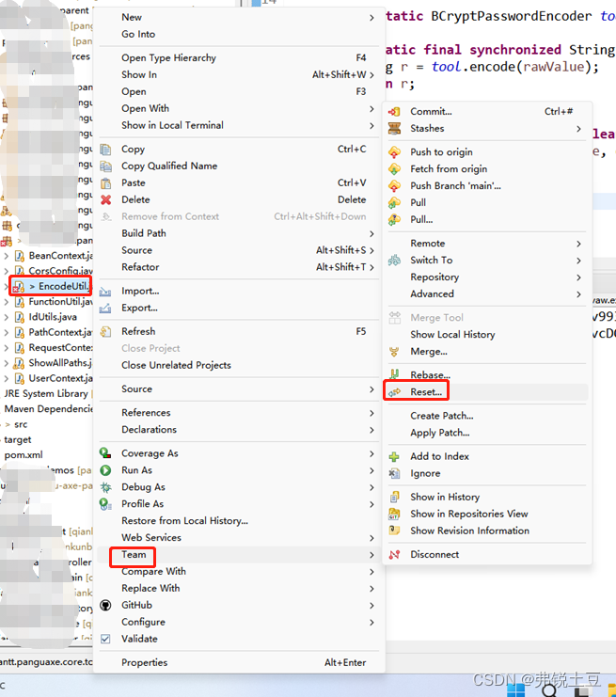Expand the ShowAllPaths.java tree node
Viewport: 616px width, 697px height.
(x=6, y=363)
